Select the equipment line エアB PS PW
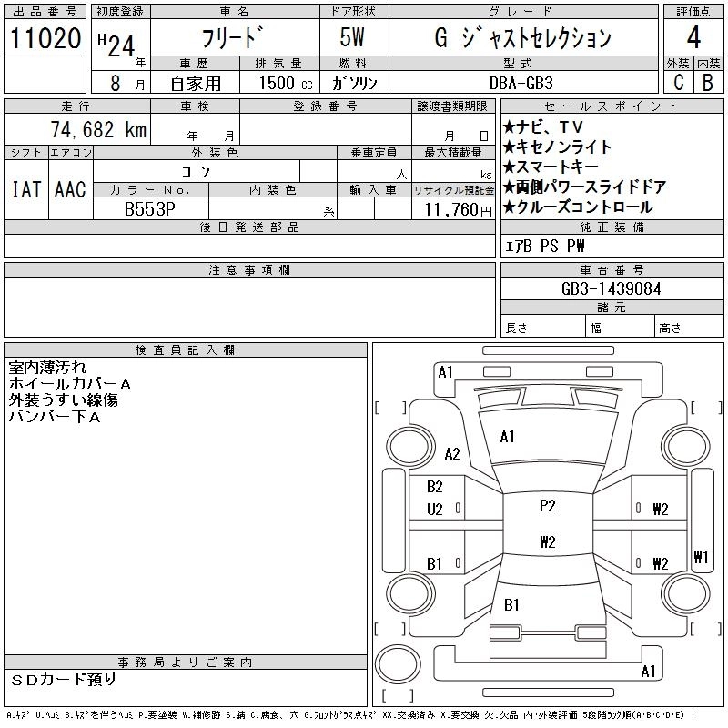Image resolution: width=728 pixels, height=728 pixels. pos(544,246)
